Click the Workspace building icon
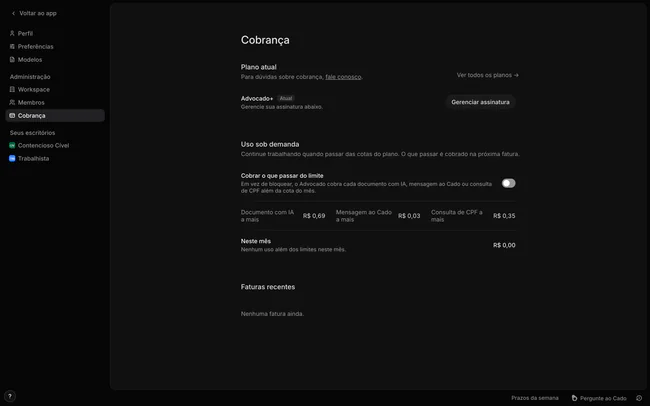The image size is (650, 406). pos(12,89)
